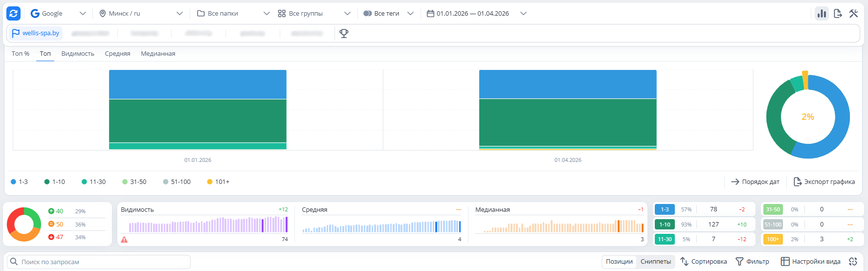Click the 127 value in the 1-10 row
Screen dimensions: 868x271
[713, 225]
